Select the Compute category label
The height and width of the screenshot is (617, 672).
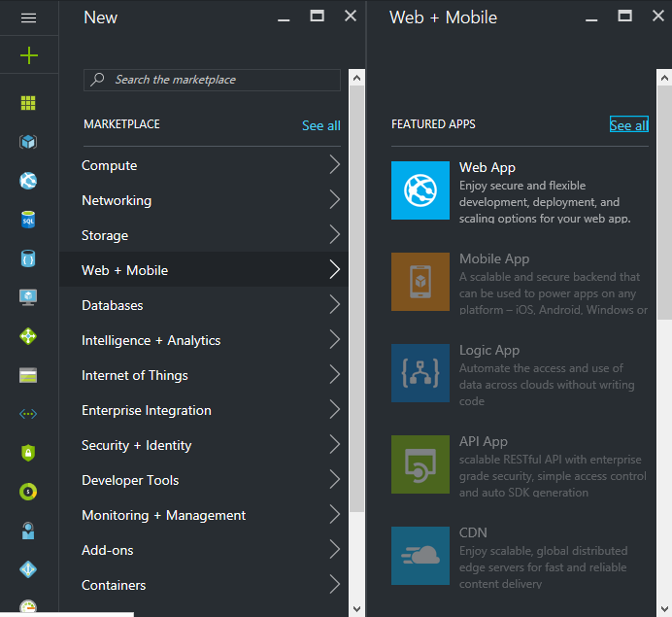click(x=110, y=165)
